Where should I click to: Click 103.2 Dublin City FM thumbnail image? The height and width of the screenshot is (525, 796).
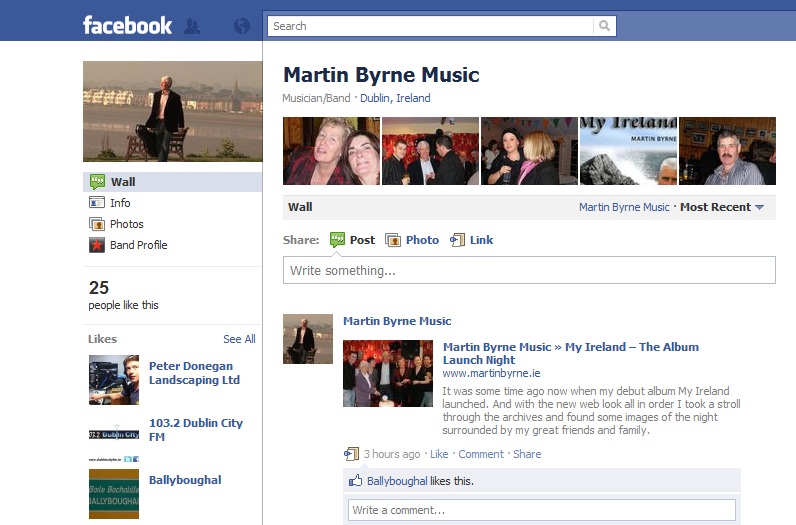click(x=114, y=437)
